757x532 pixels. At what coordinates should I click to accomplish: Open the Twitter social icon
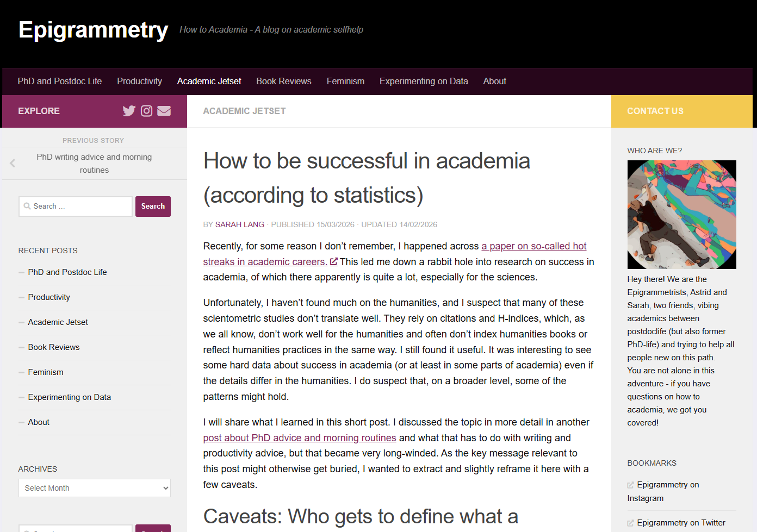[129, 111]
